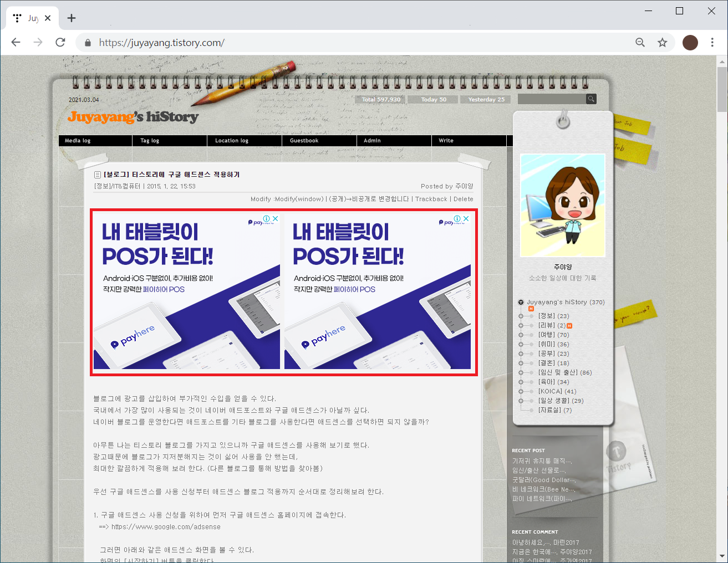Close the right payhere ad
Image resolution: width=728 pixels, height=563 pixels.
click(x=466, y=218)
